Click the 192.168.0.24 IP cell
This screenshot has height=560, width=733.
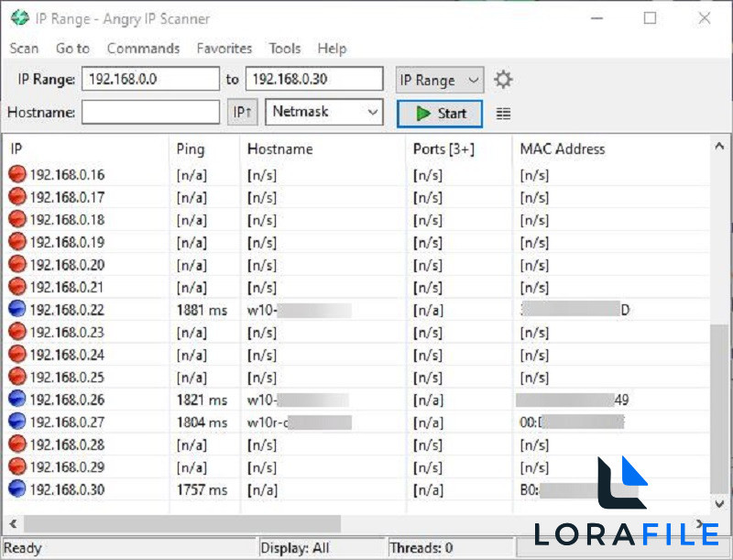(67, 355)
